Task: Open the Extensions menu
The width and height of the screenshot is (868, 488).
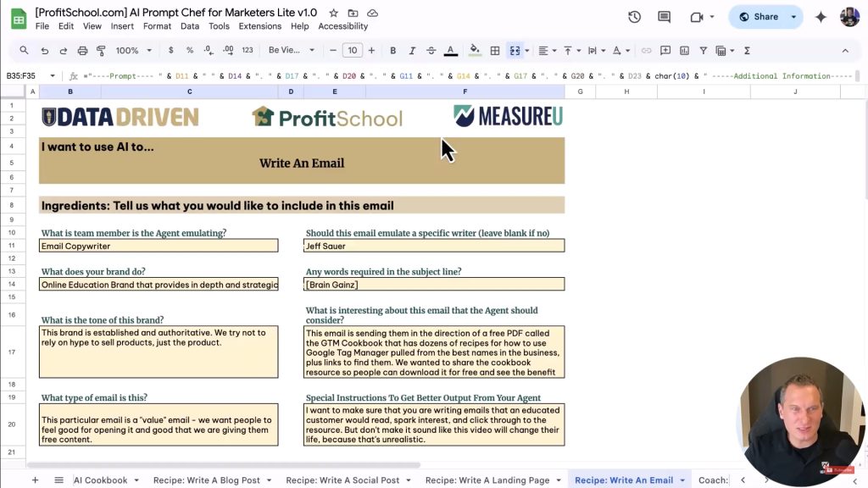Action: pos(259,26)
